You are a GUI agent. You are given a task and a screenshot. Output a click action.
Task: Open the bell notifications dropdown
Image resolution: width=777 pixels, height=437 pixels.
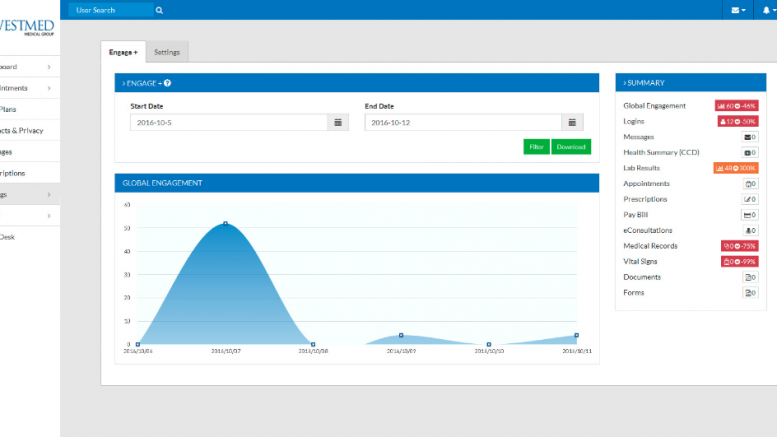coord(769,10)
